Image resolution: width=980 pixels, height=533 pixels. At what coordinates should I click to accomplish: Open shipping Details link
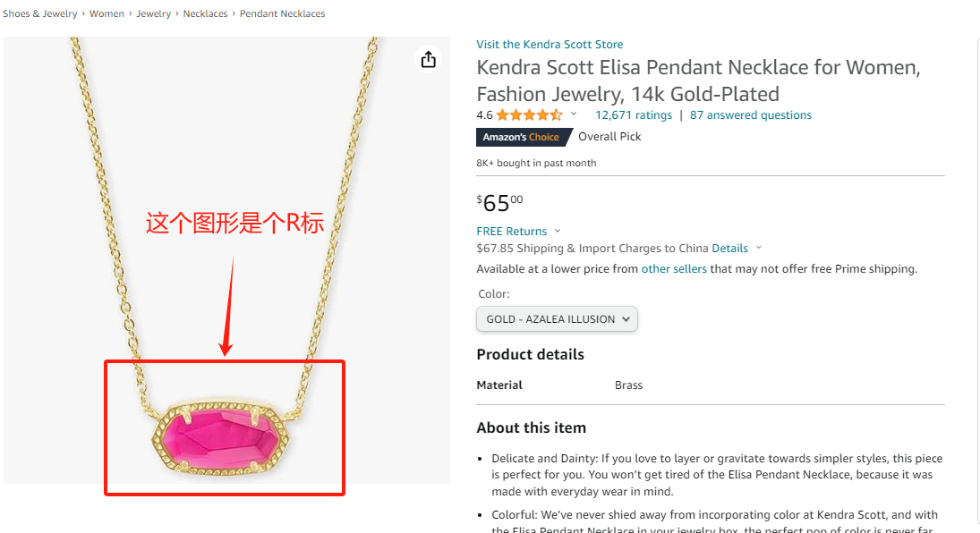click(x=729, y=249)
